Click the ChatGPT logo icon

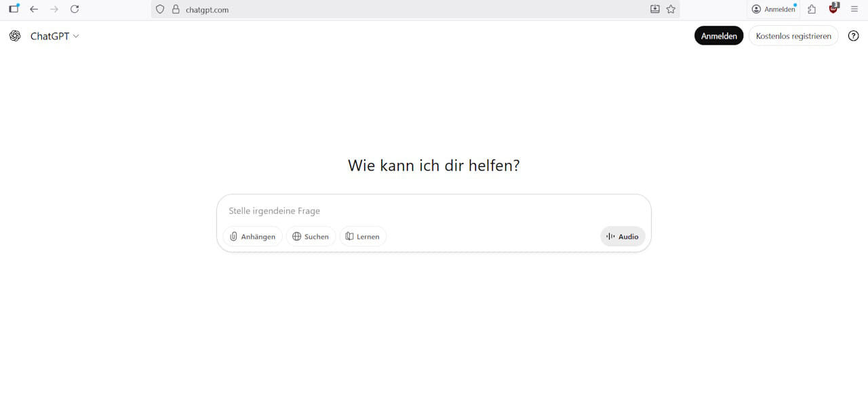tap(14, 36)
